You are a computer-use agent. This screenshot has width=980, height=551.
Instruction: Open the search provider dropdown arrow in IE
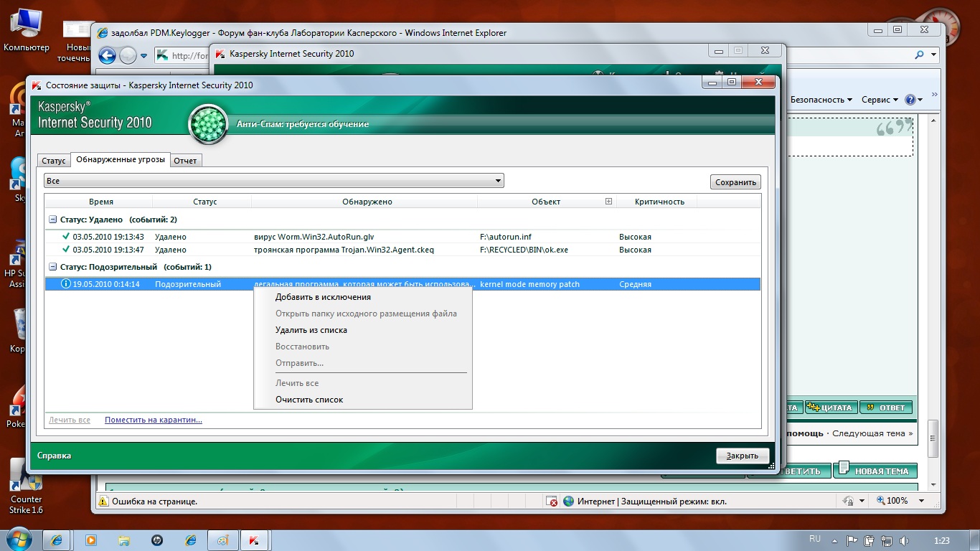point(934,55)
